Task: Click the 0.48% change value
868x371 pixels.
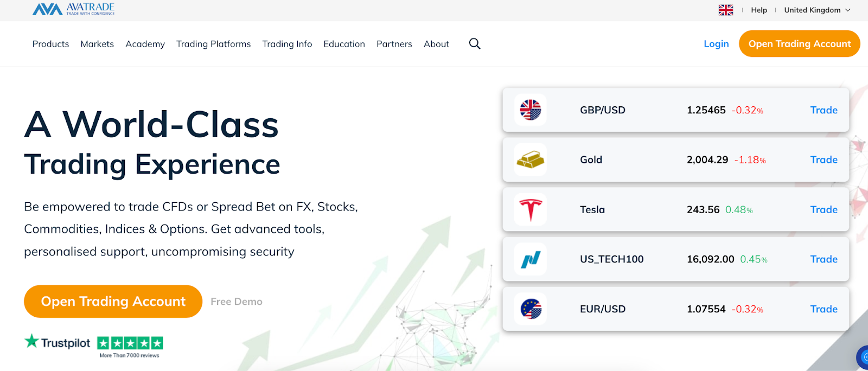Action: [x=739, y=210]
